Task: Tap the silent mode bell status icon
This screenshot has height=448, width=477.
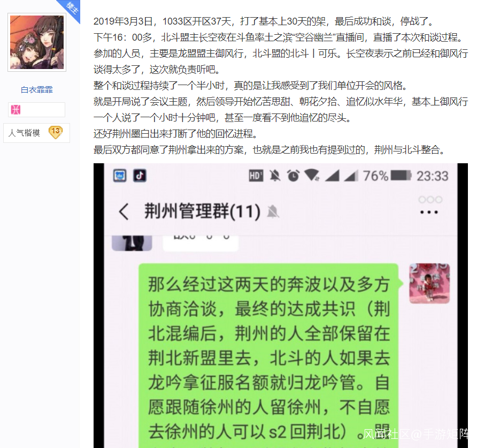Action: (x=275, y=176)
